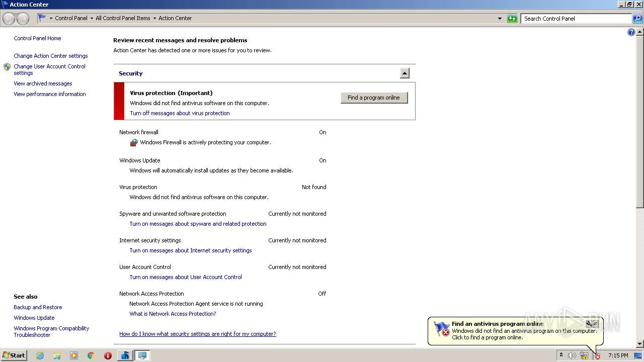Click the scrollbar down arrow
This screenshot has height=362, width=644.
pos(640,344)
